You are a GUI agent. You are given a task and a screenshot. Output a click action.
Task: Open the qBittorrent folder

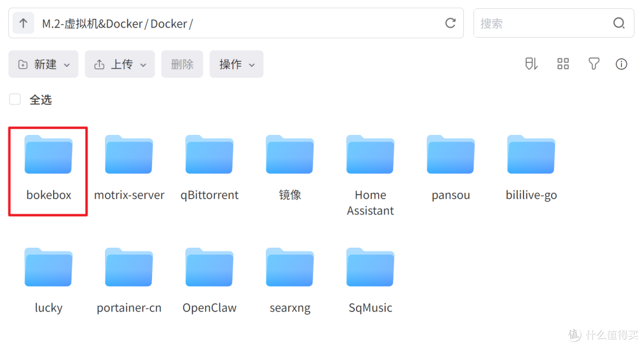pos(209,155)
